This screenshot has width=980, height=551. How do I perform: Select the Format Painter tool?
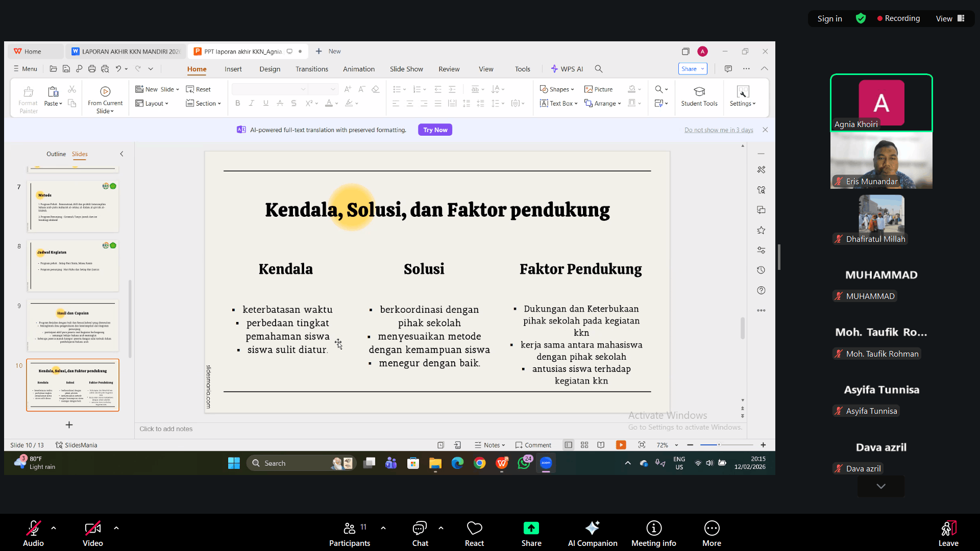tap(28, 98)
